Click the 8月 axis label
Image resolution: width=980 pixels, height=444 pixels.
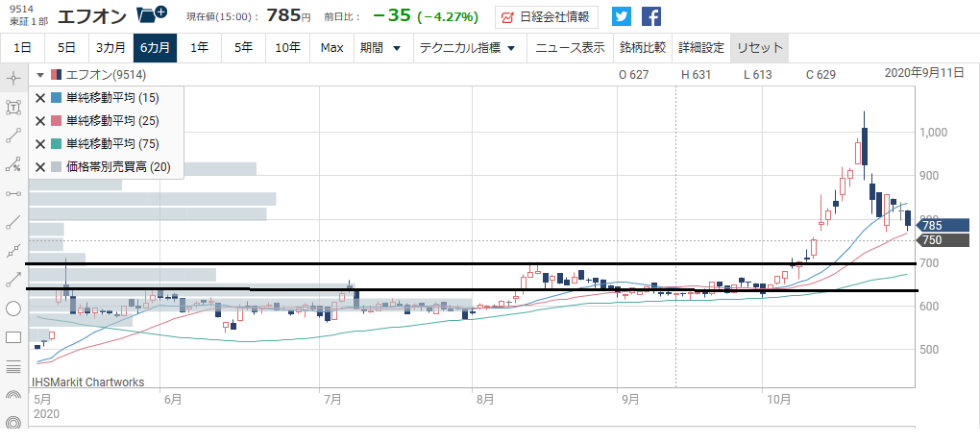pos(484,398)
